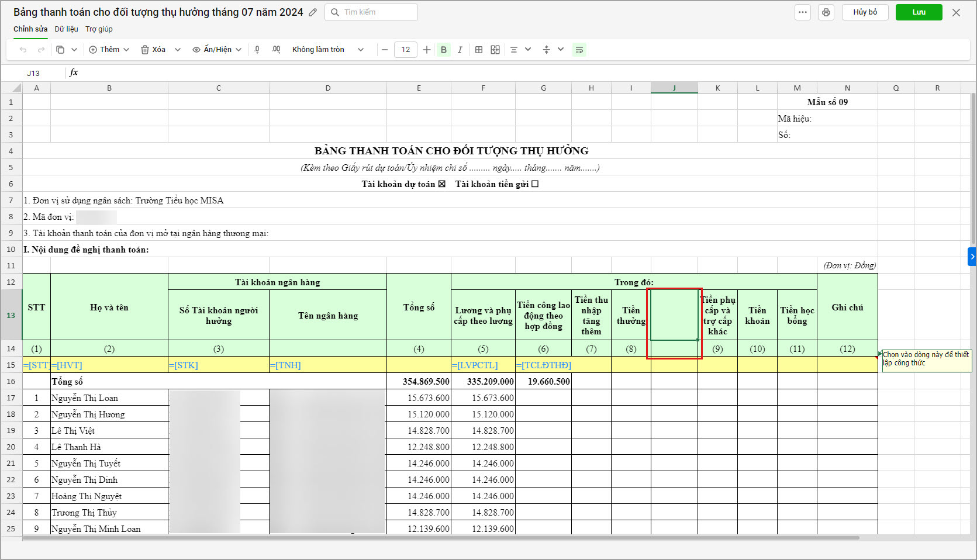
Task: Select column J header
Action: click(674, 88)
